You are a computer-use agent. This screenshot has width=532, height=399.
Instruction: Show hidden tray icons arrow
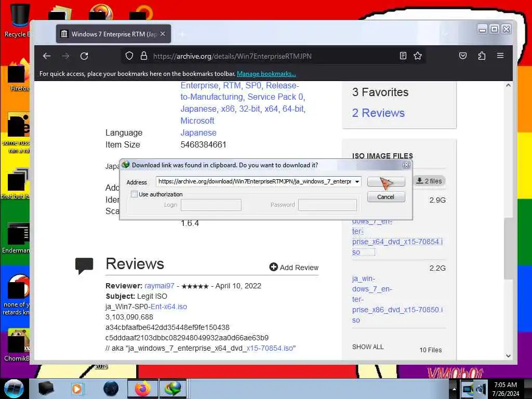[454, 389]
